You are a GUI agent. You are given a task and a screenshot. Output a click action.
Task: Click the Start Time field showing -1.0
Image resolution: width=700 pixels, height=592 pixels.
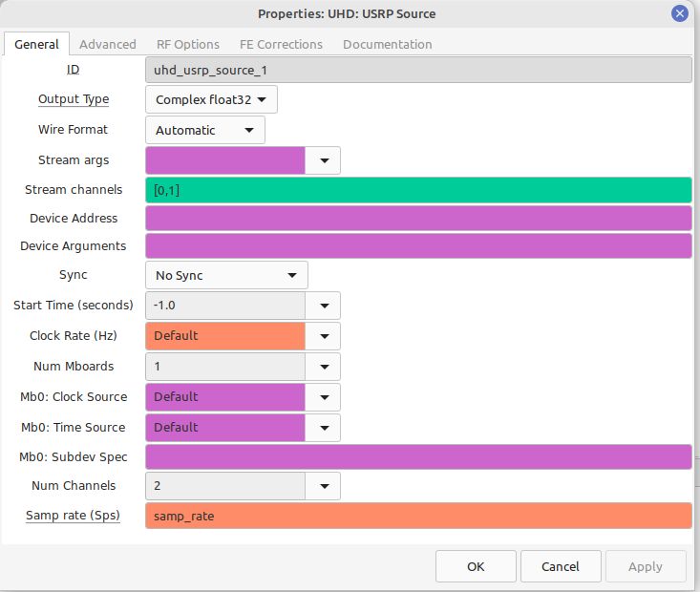click(x=225, y=306)
